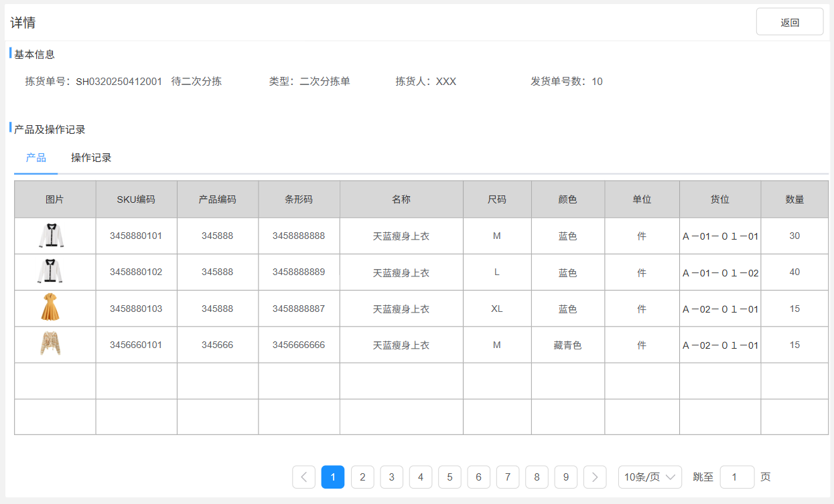Open product image for SKU 3458880102
The height and width of the screenshot is (504, 834).
50,272
